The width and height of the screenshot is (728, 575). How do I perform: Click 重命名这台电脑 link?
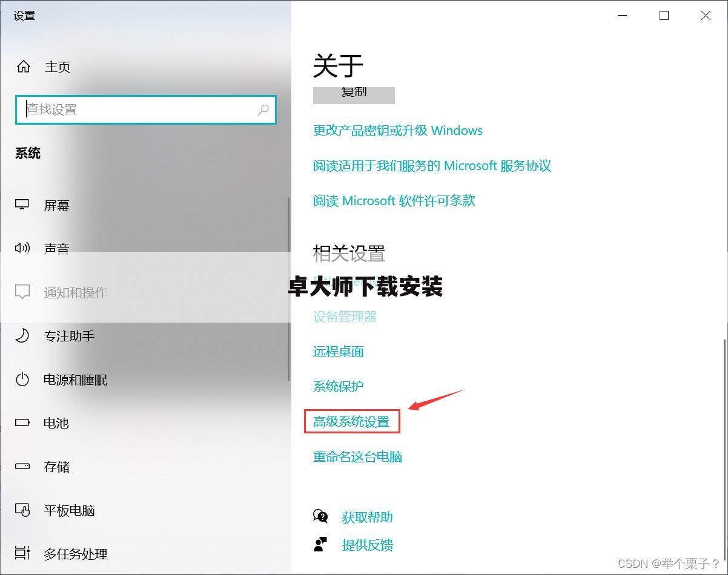pyautogui.click(x=357, y=456)
